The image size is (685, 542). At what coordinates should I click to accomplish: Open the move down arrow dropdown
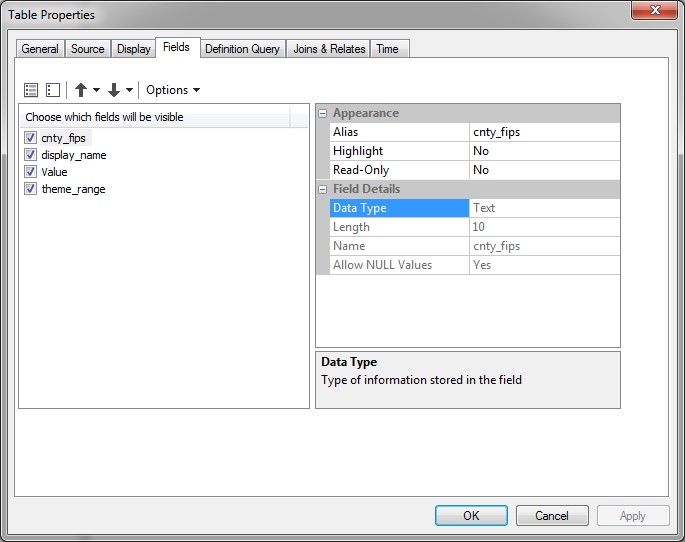(x=129, y=91)
